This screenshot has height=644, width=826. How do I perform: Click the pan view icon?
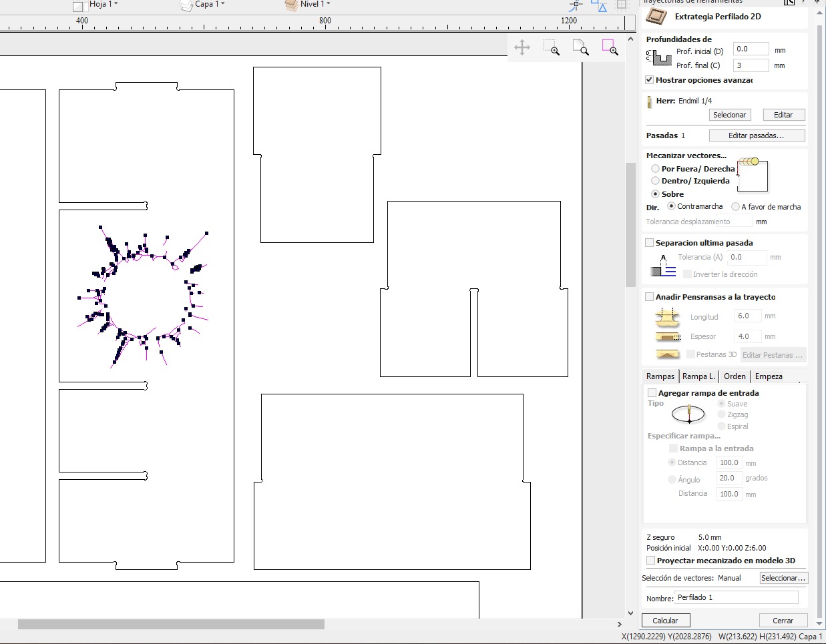522,47
